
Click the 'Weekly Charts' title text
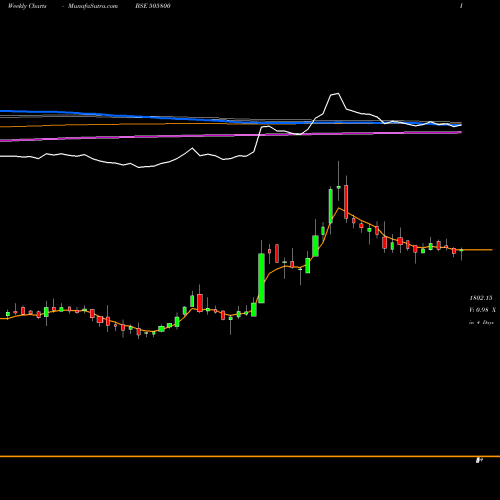27,6
